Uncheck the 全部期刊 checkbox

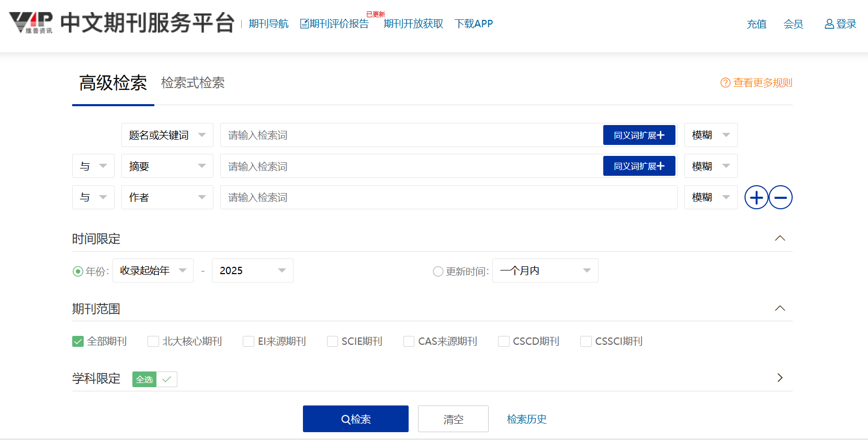pos(78,342)
